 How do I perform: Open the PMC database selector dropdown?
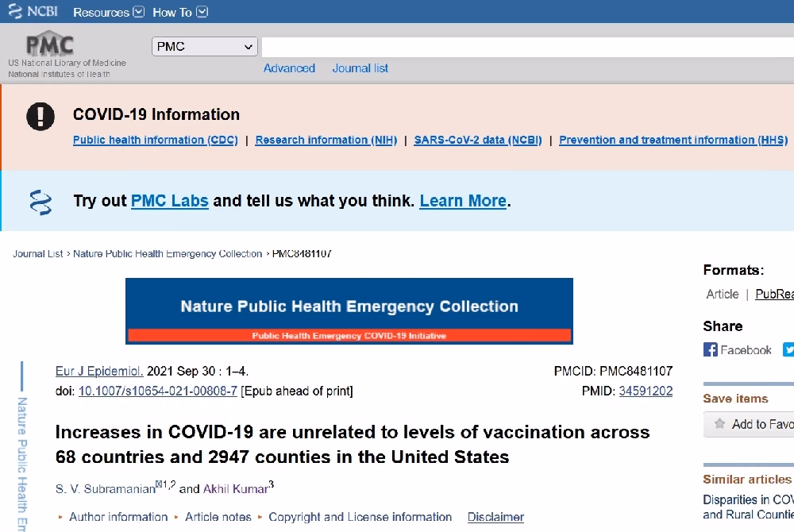[205, 47]
